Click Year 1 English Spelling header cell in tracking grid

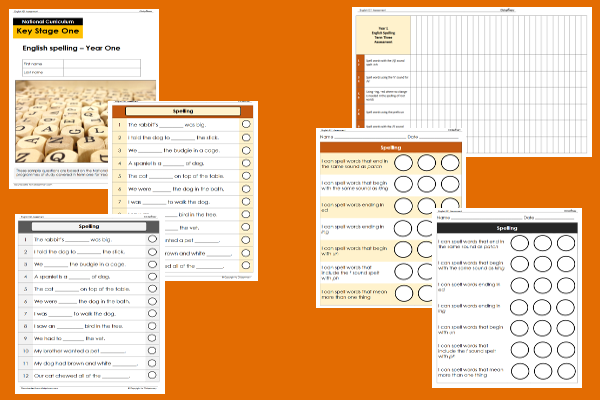click(x=383, y=35)
